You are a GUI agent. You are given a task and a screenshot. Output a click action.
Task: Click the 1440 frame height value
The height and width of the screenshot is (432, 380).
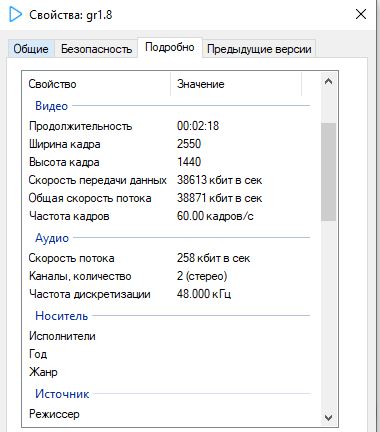coord(189,162)
